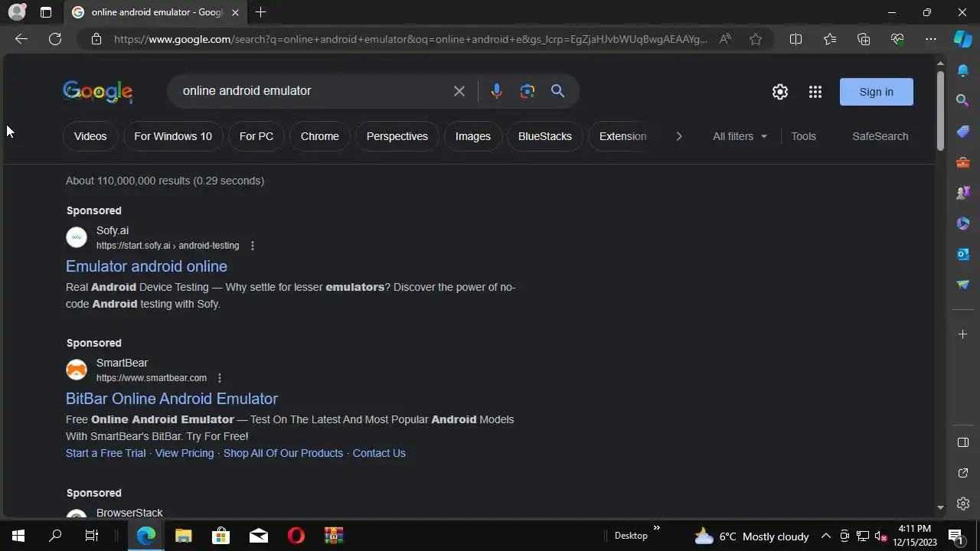Select the Perspectives filter chip
The height and width of the screenshot is (551, 980).
click(397, 136)
